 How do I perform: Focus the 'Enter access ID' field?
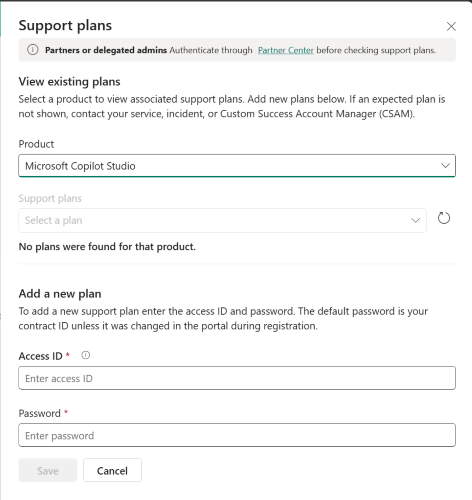pyautogui.click(x=237, y=378)
